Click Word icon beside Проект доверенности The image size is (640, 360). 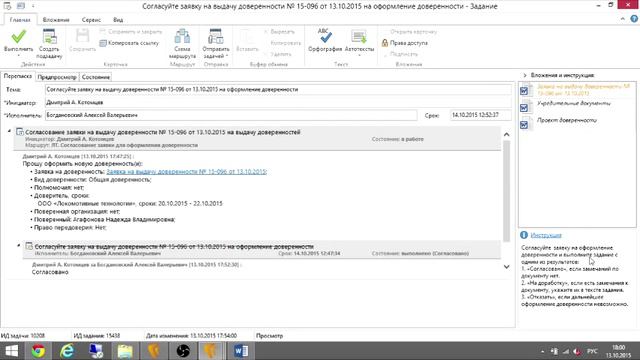pyautogui.click(x=526, y=124)
